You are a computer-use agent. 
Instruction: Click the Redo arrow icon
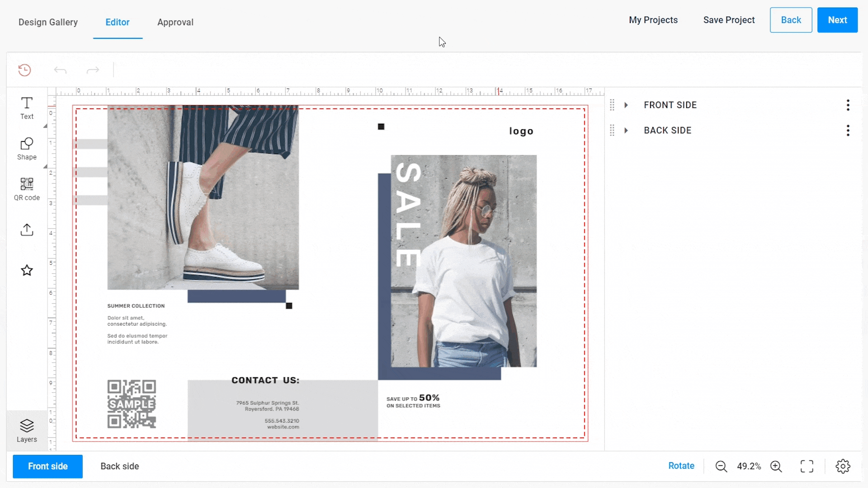click(x=93, y=70)
